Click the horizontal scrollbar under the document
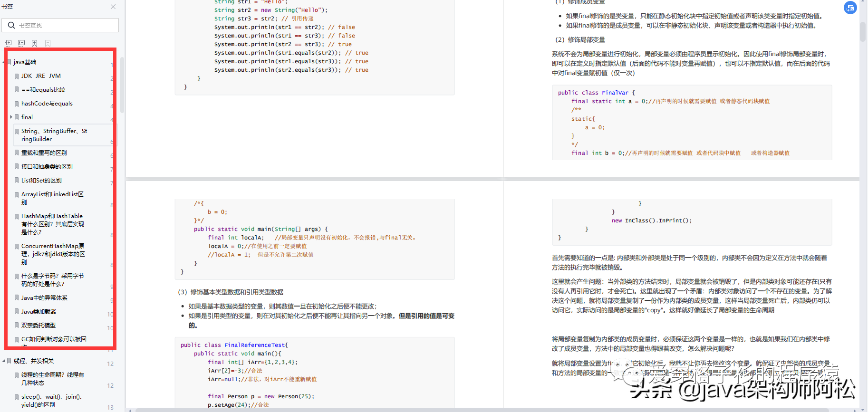 click(482, 410)
